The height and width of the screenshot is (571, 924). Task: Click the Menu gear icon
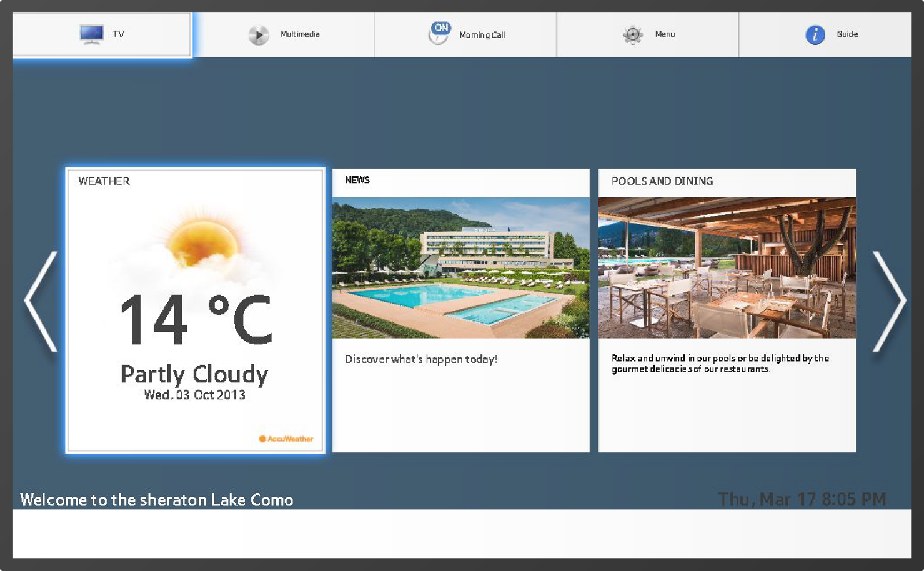tap(633, 35)
